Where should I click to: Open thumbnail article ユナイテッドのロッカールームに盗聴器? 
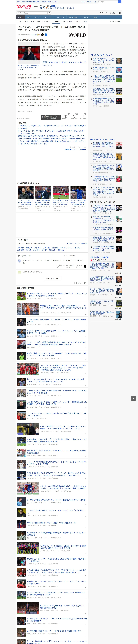point(25,197)
